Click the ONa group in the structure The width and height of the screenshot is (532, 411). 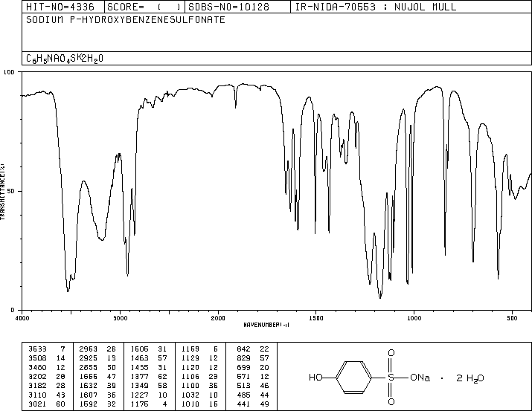click(x=420, y=378)
